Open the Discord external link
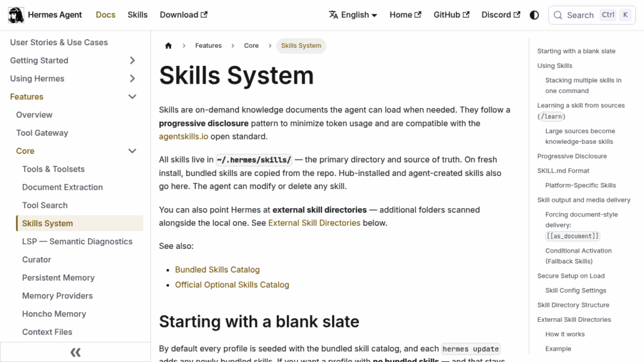The height and width of the screenshot is (362, 644). pos(501,15)
